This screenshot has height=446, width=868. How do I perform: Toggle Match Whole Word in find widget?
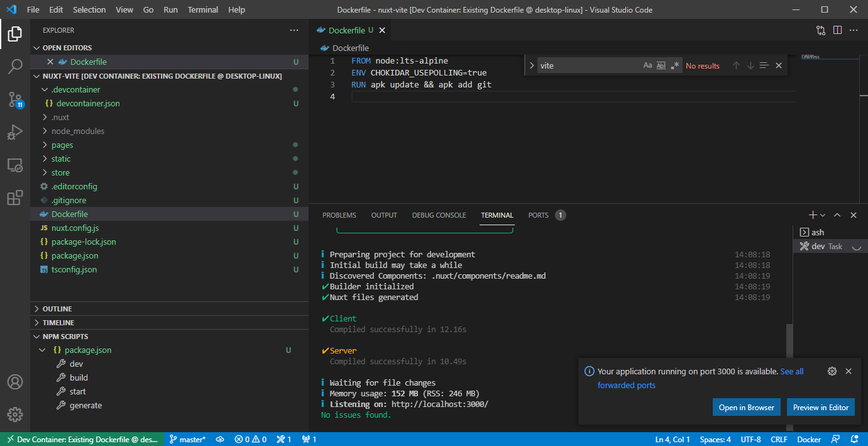(661, 65)
